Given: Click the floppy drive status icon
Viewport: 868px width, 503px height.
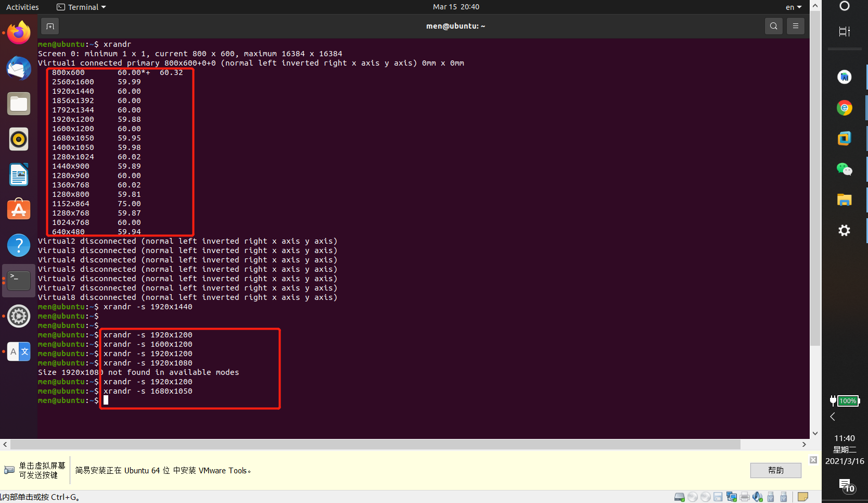Looking at the screenshot, I should click(x=718, y=497).
